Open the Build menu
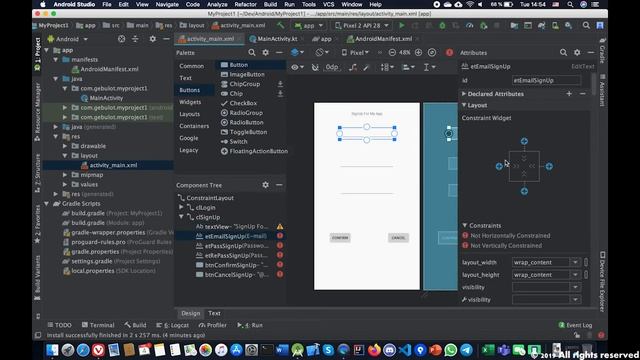Viewport: 640px width, 360px height. [x=270, y=4]
